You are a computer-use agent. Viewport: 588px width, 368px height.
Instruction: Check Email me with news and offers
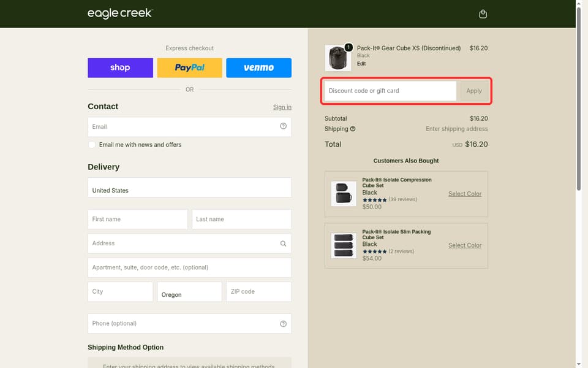pos(92,145)
